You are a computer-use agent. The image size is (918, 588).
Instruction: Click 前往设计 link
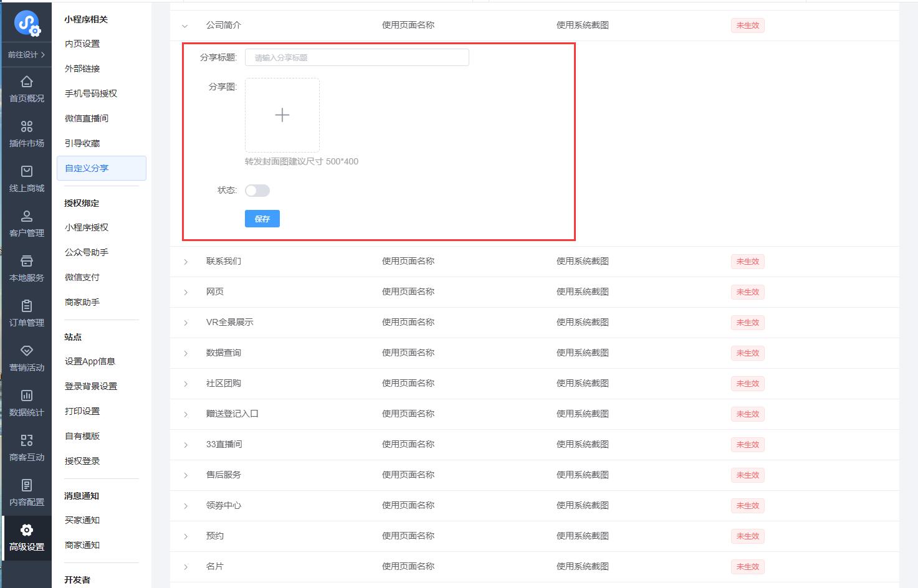[26, 55]
